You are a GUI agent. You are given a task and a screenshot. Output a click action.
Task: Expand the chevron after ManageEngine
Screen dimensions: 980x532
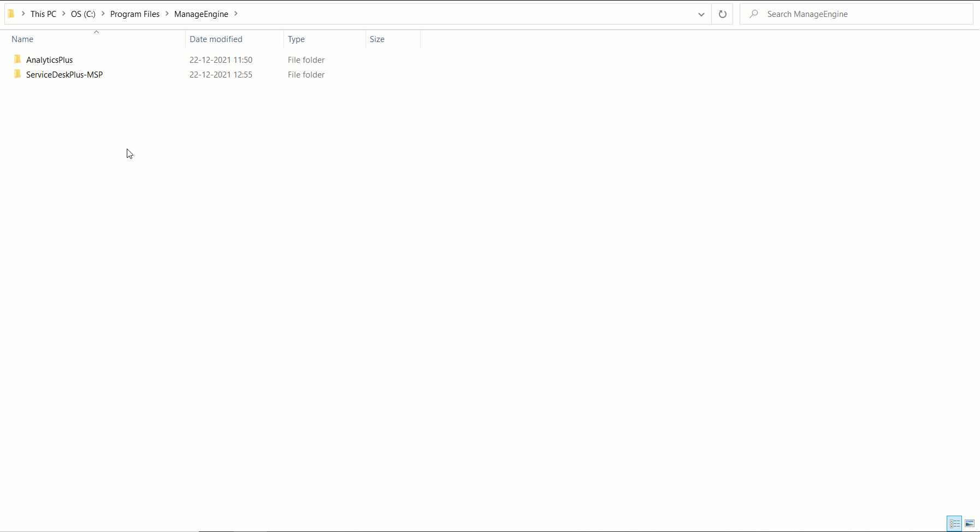click(x=235, y=14)
